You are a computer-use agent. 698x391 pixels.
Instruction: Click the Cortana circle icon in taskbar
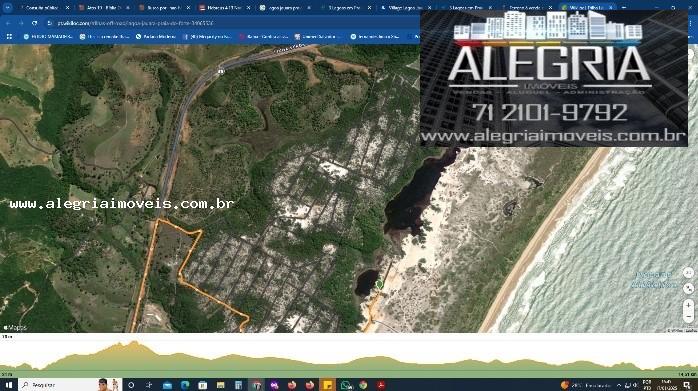click(x=131, y=385)
